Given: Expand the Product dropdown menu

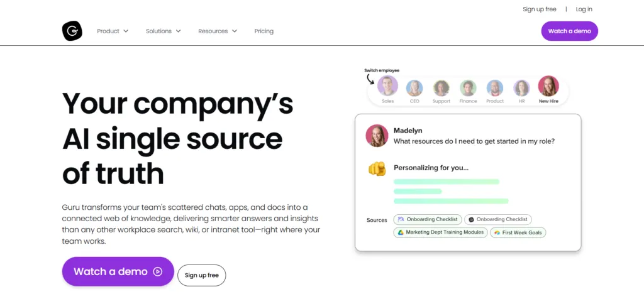Looking at the screenshot, I should click(x=113, y=31).
